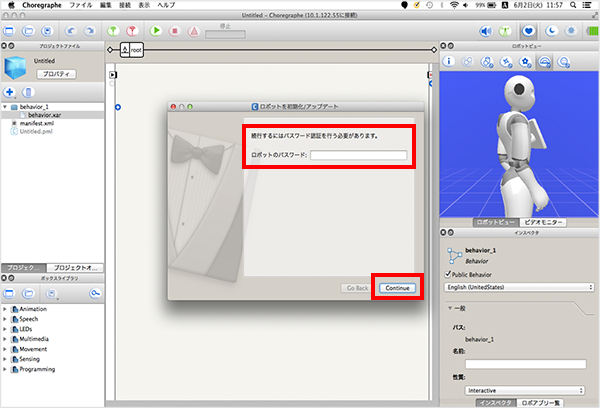
Task: Create a new project from the toolbar
Action: click(x=9, y=31)
